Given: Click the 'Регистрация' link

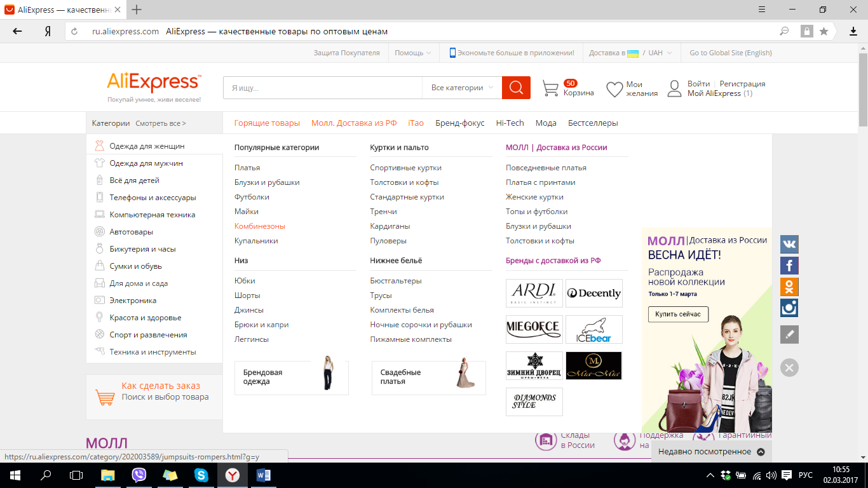Looking at the screenshot, I should [743, 84].
